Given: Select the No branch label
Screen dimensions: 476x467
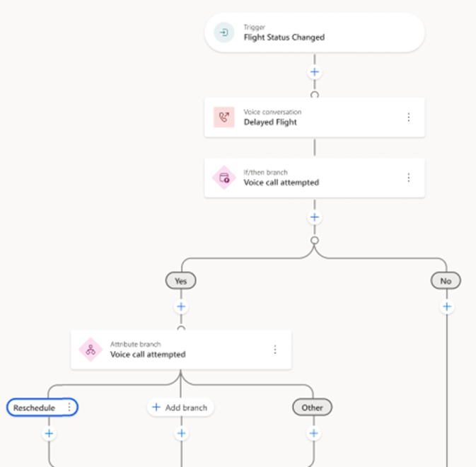Looking at the screenshot, I should [446, 281].
